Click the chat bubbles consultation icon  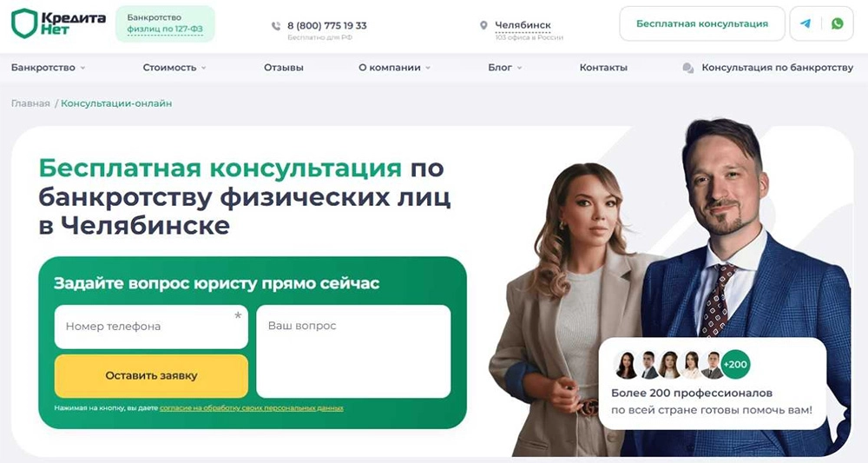(688, 68)
